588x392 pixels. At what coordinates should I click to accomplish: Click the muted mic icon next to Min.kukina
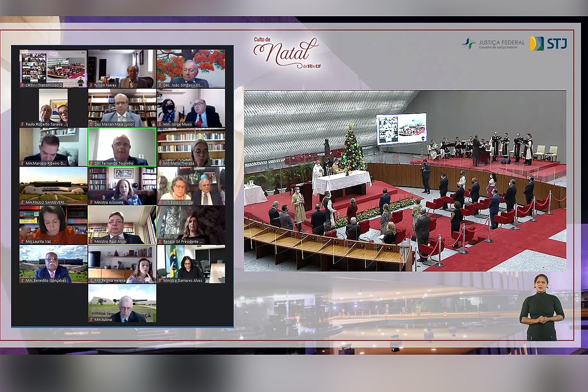point(91,319)
